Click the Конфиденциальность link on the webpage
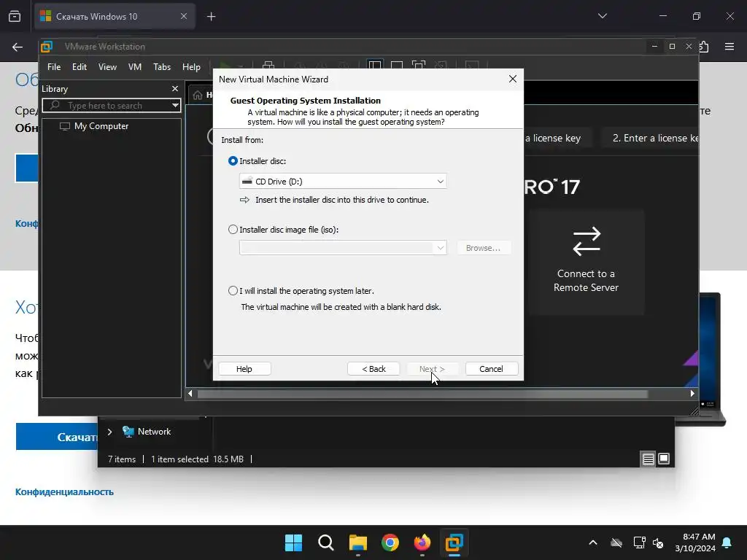The image size is (747, 560). [64, 492]
